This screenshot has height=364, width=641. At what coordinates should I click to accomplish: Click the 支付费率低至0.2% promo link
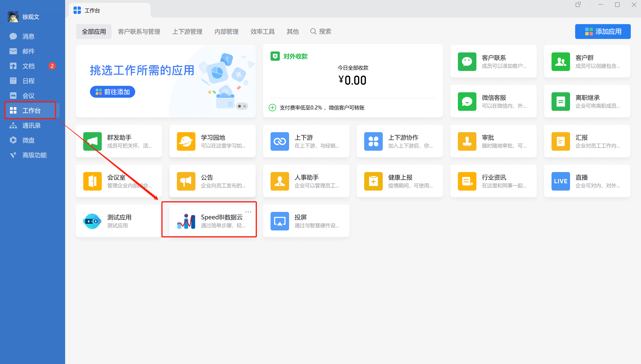322,108
